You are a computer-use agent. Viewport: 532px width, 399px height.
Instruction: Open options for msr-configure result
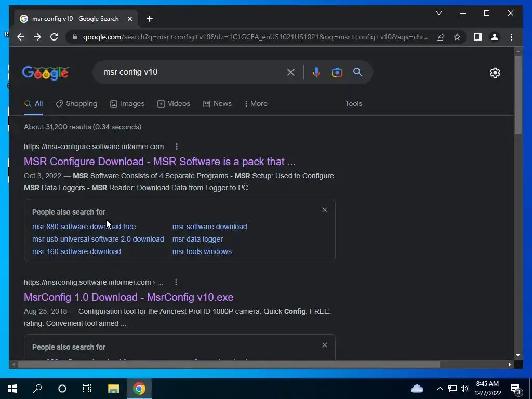[177, 147]
